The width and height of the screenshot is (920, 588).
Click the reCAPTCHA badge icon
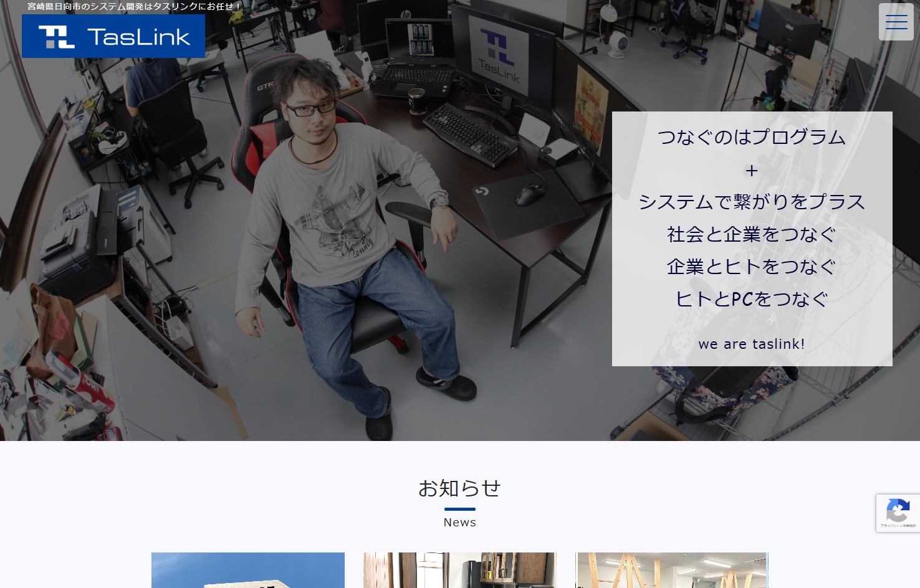(898, 511)
